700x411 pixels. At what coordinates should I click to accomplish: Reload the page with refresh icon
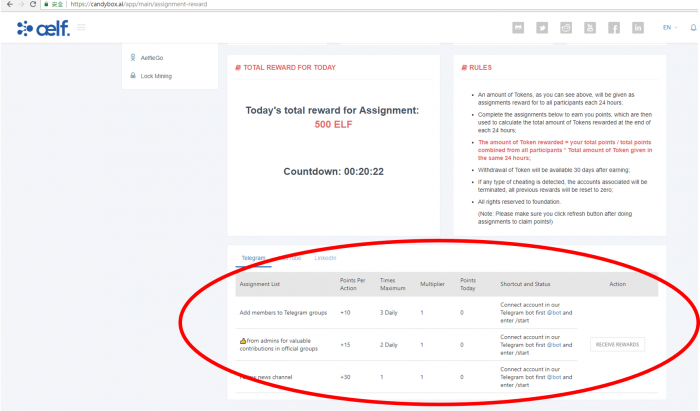(x=33, y=4)
